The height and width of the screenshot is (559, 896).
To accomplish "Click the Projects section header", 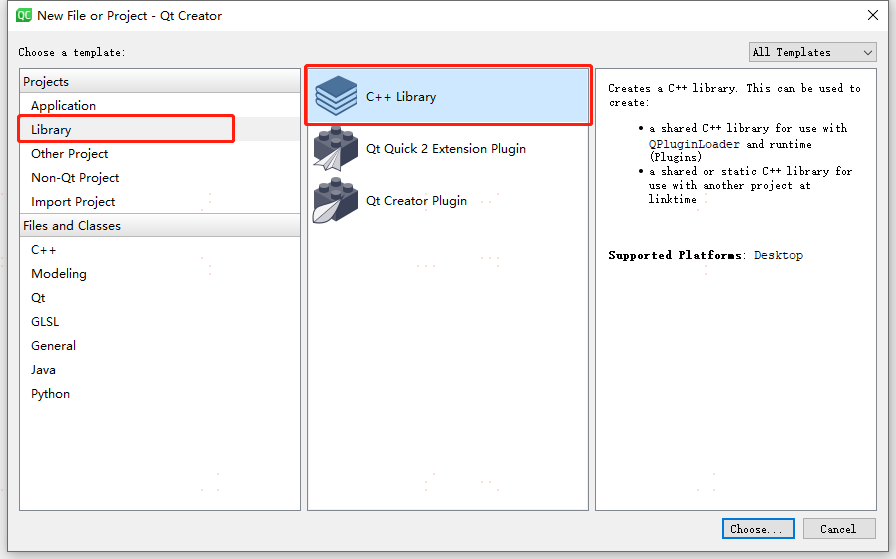I will pyautogui.click(x=160, y=82).
